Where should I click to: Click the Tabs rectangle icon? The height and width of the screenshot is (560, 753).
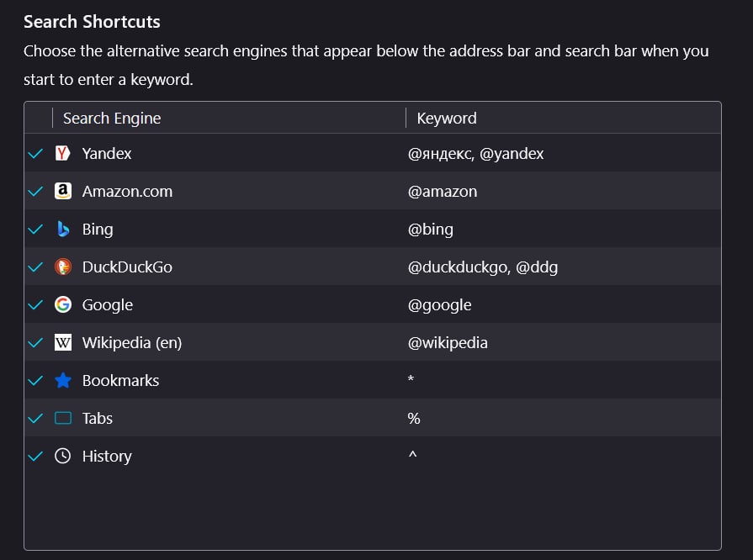(x=63, y=418)
